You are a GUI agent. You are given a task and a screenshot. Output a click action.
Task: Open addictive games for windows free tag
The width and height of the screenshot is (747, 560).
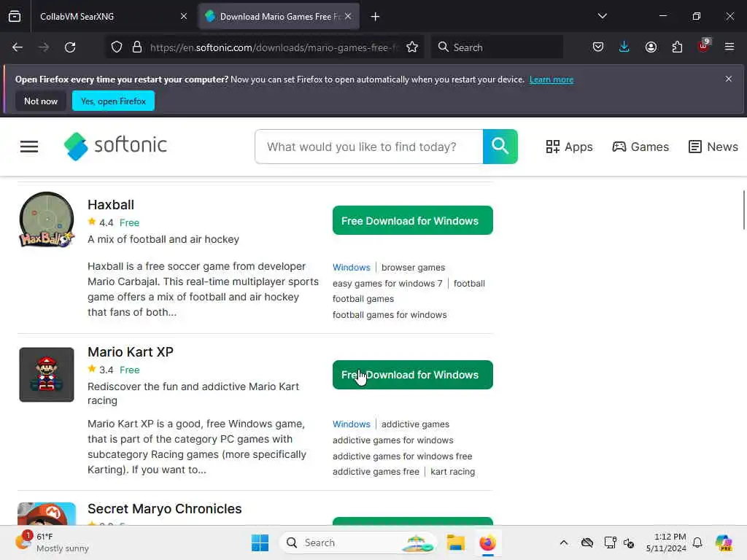(x=402, y=456)
